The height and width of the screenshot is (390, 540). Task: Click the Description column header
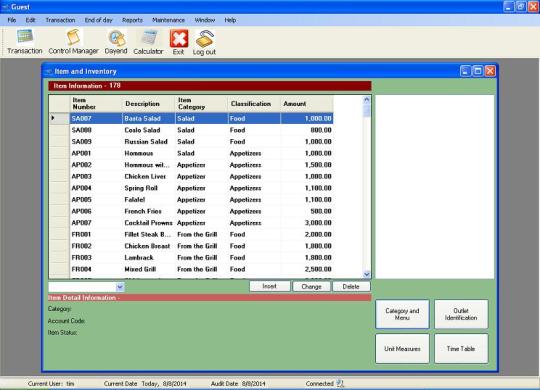(x=148, y=104)
